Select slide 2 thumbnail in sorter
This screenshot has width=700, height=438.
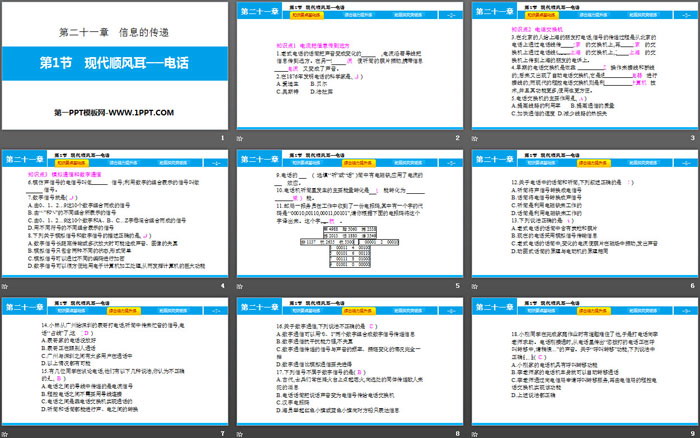[350, 66]
